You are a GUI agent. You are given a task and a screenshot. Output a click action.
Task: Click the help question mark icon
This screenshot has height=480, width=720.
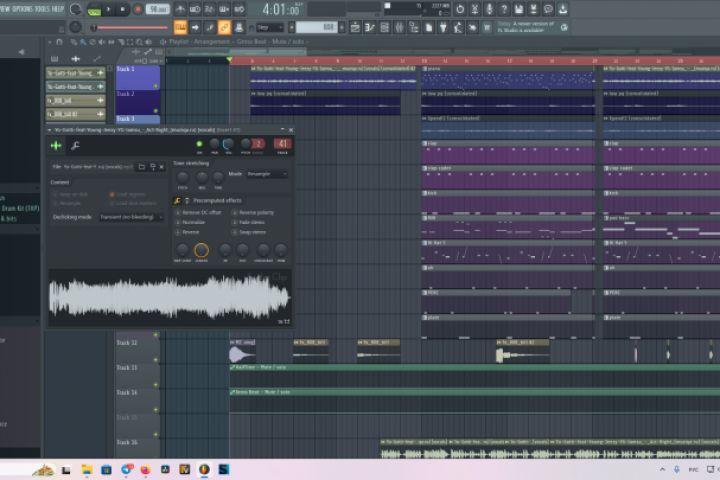tap(504, 9)
